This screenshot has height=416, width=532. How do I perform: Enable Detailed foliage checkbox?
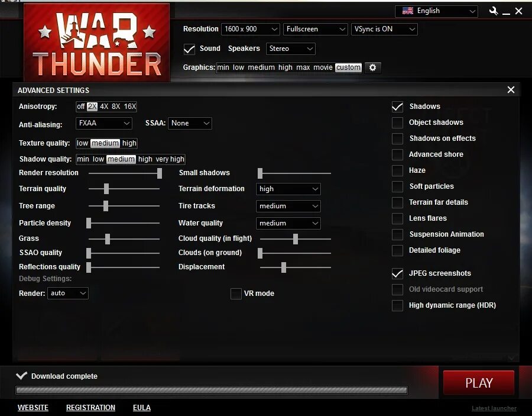coord(397,250)
